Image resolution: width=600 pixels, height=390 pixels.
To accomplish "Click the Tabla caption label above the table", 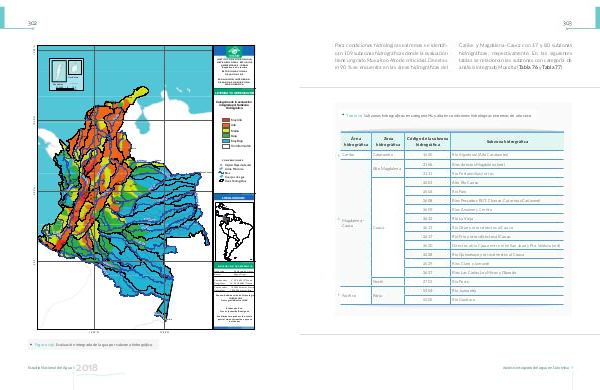I will pyautogui.click(x=354, y=115).
